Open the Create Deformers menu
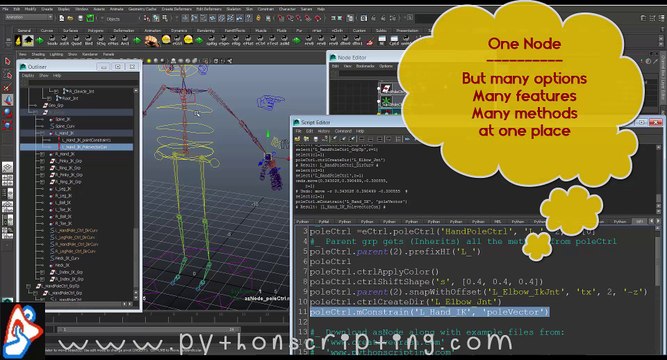Screen dimensions: 667x360 [x=177, y=9]
